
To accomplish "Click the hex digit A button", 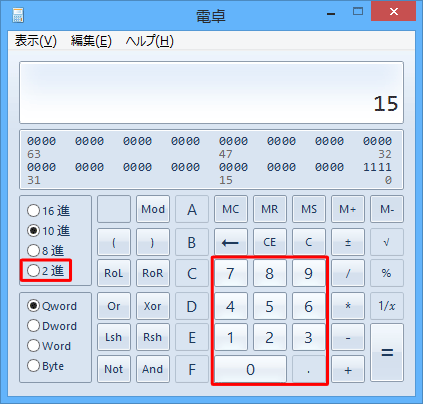I will pyautogui.click(x=192, y=209).
